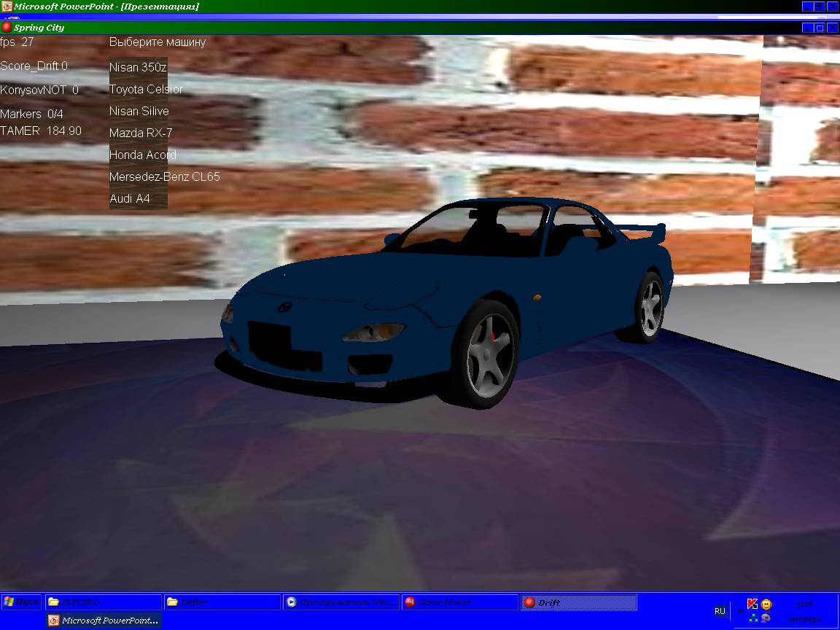Open the Проигрыватель Windows Media taskbar button
Viewport: 840px width, 630px height.
pos(341,602)
